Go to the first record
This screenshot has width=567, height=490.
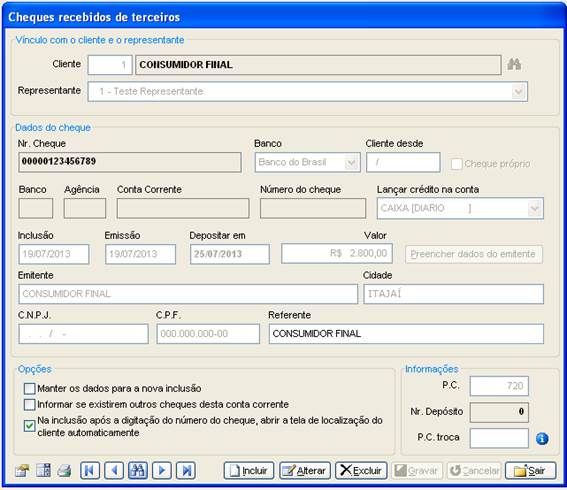(90, 470)
